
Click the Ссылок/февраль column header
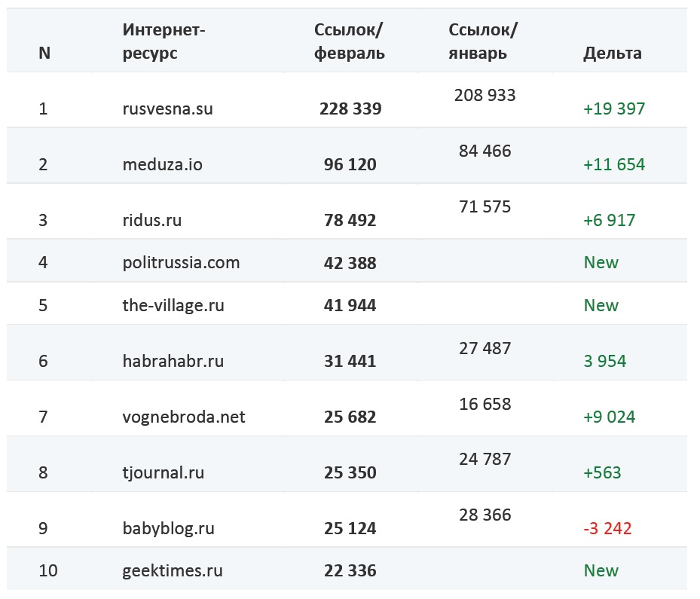click(x=349, y=41)
